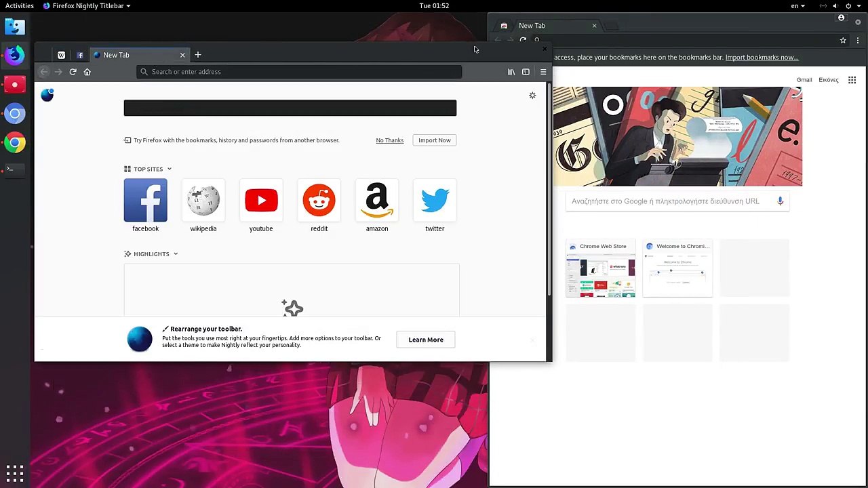Close the Chrome New Tab tab
868x488 pixels.
coord(594,26)
